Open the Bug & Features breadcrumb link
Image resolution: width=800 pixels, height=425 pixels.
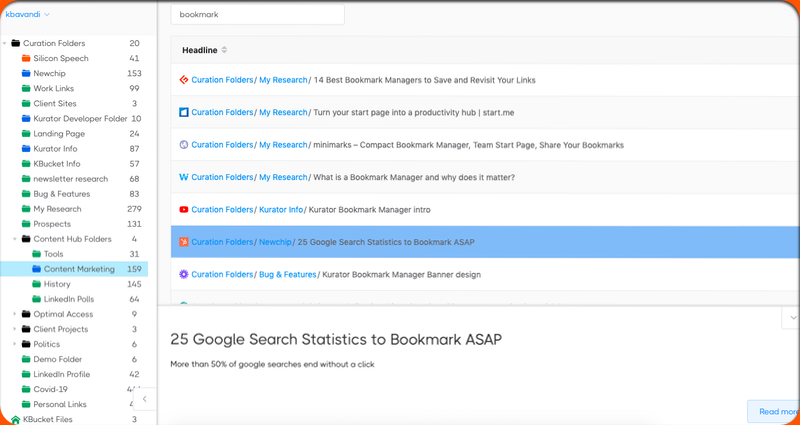tap(288, 274)
